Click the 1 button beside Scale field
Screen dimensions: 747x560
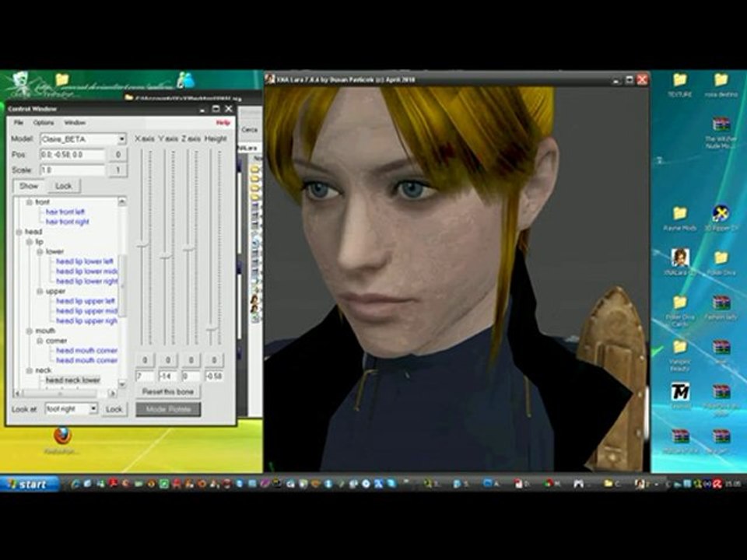(118, 170)
